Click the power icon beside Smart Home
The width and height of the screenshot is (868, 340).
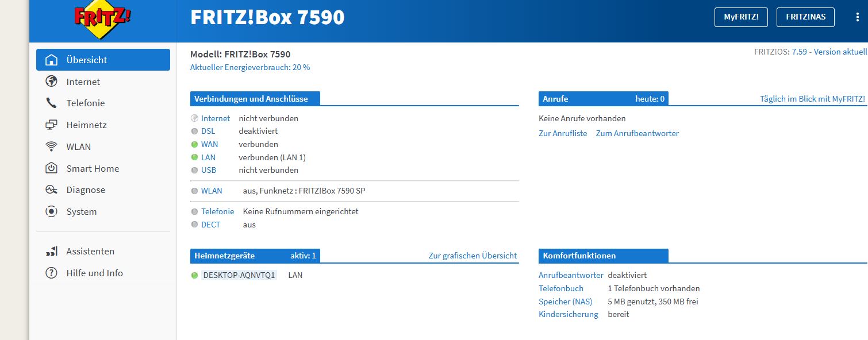pyautogui.click(x=52, y=168)
